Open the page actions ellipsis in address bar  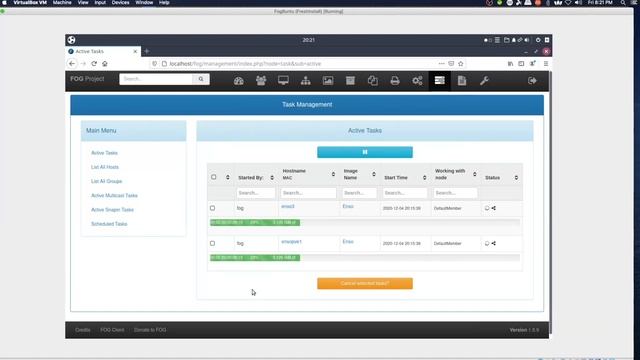click(441, 64)
